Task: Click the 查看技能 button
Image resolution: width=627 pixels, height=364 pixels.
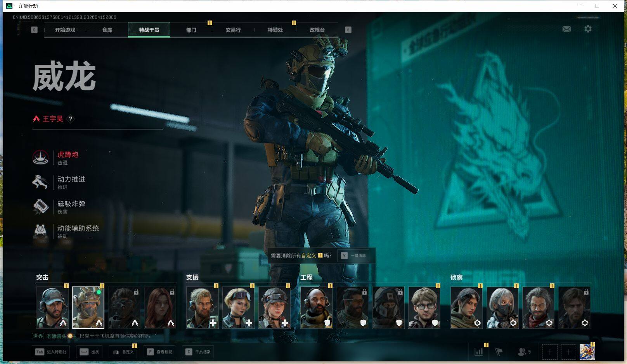Action: pos(159,352)
